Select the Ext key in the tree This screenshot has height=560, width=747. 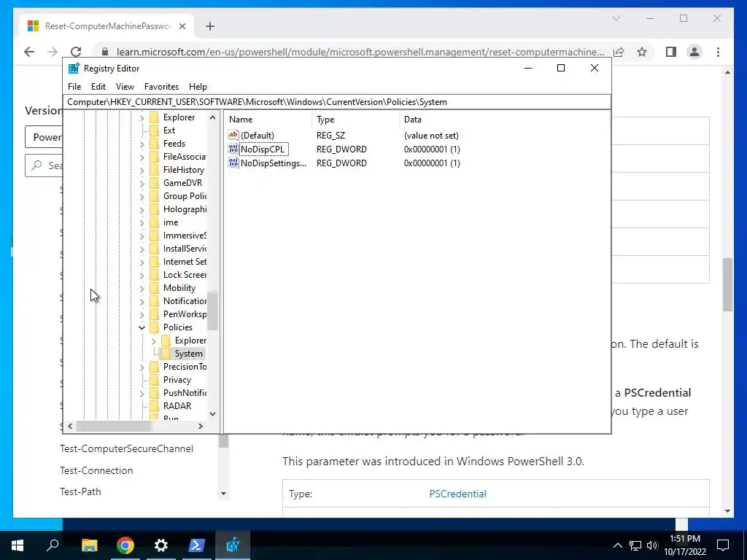[169, 130]
